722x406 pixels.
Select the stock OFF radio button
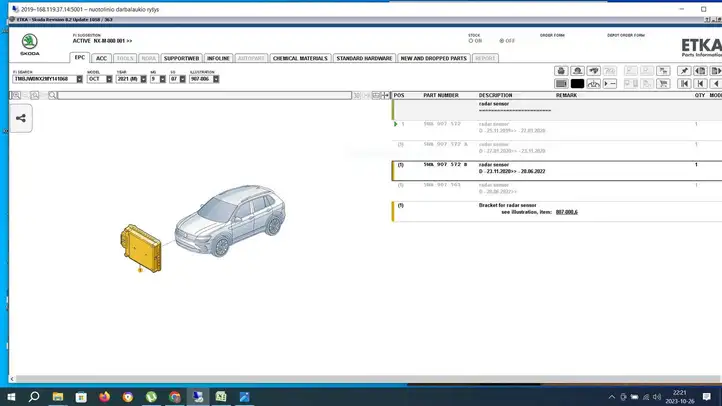pos(502,41)
